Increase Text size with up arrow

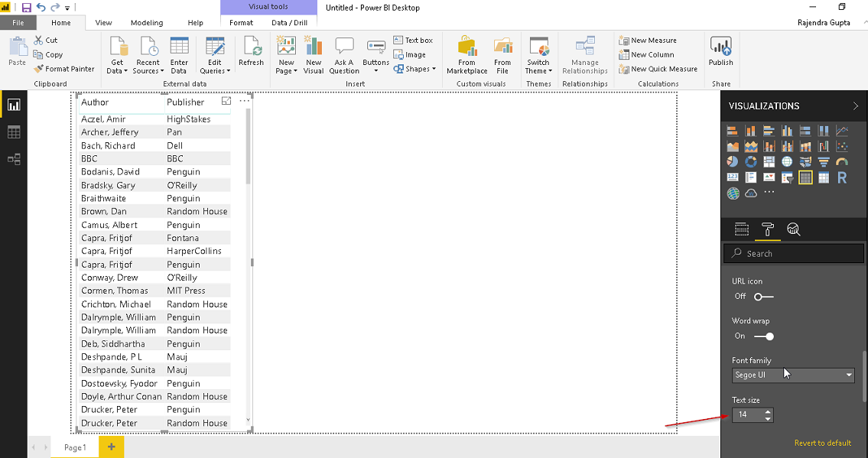coord(768,411)
